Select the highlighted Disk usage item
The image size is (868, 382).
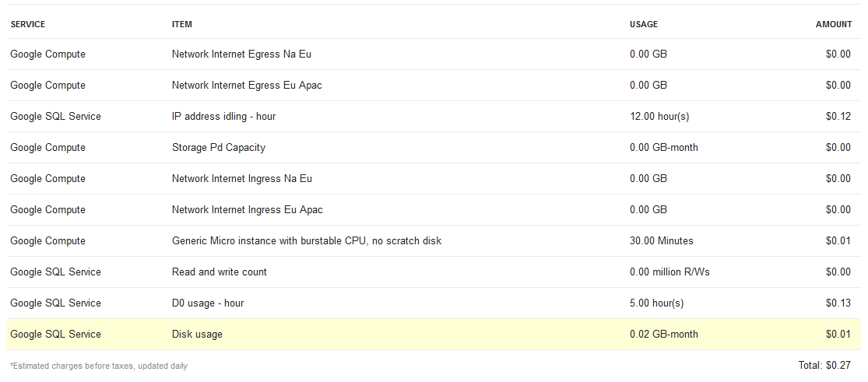coord(197,335)
